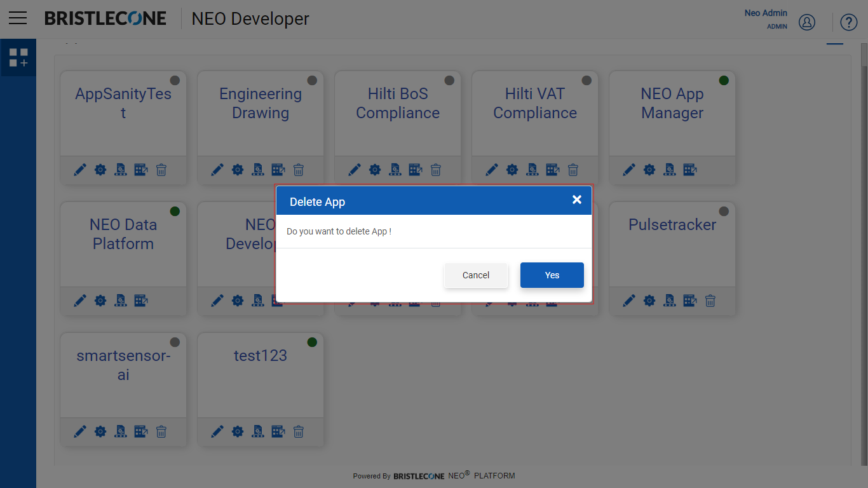Delete AppSanityTest using its trash icon
This screenshot has width=868, height=488.
161,170
